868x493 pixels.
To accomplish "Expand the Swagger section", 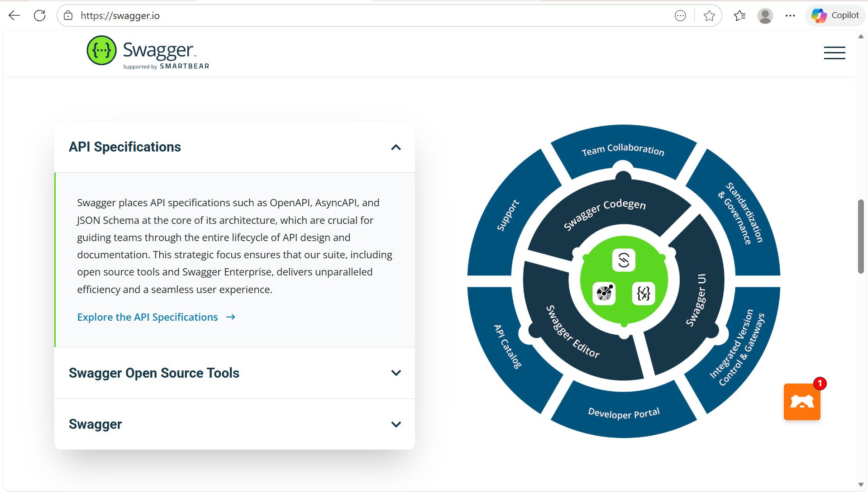I will 396,424.
